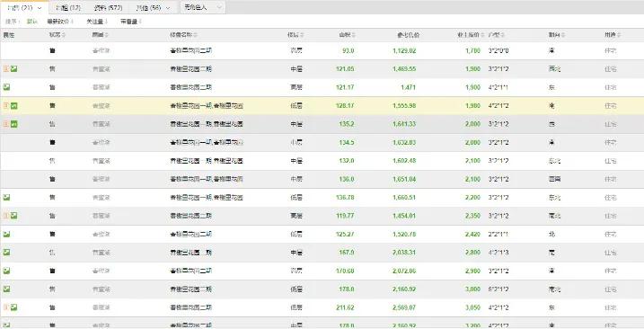This screenshot has height=329, width=644.
Task: Open the orange tag icon in the 211.62 row
Action: click(6, 307)
